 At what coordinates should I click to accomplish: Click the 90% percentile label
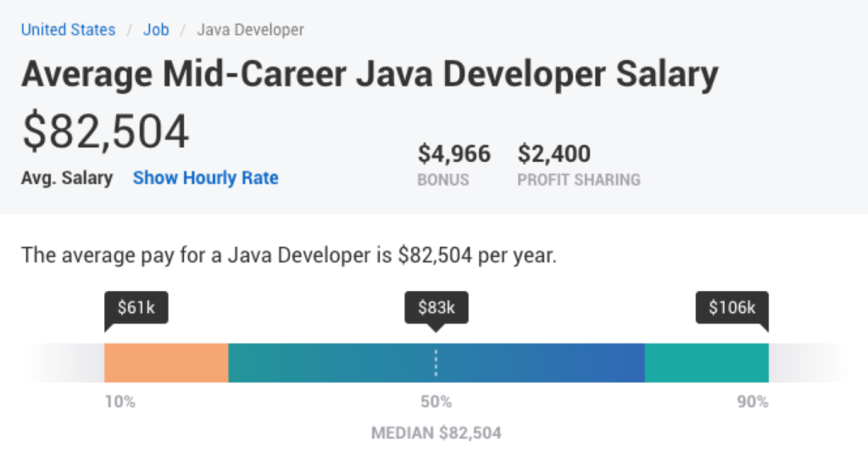click(752, 401)
